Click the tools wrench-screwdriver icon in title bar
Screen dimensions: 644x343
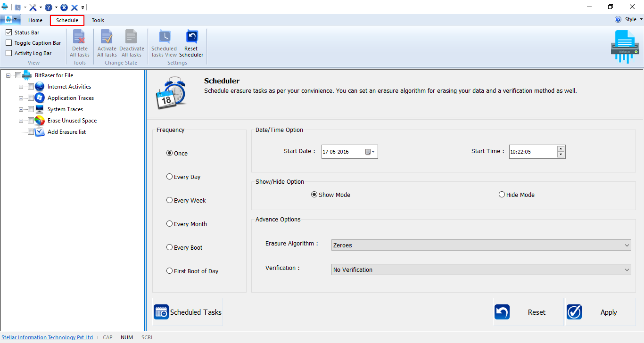coord(33,7)
